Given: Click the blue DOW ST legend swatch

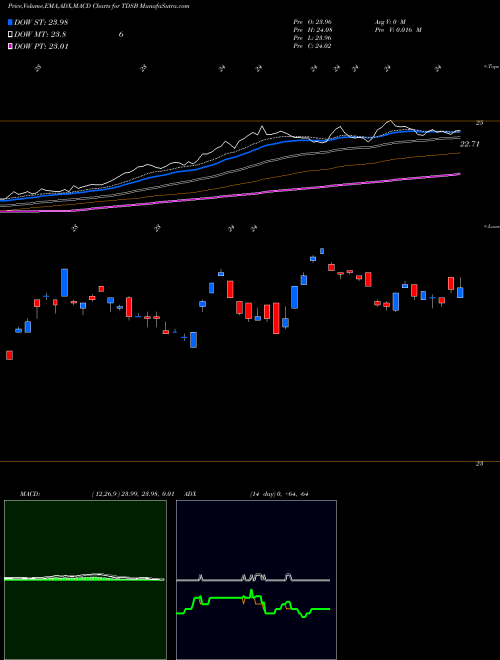Looking at the screenshot, I should tap(10, 22).
